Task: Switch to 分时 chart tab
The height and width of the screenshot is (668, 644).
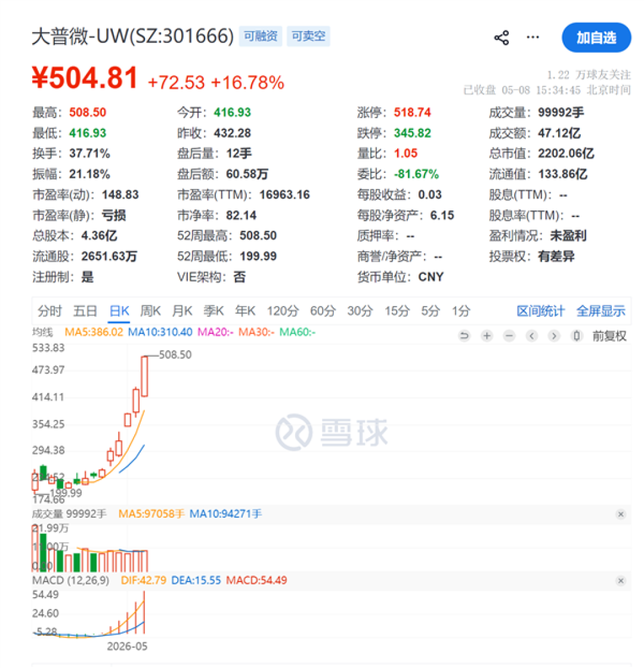Action: pos(50,311)
